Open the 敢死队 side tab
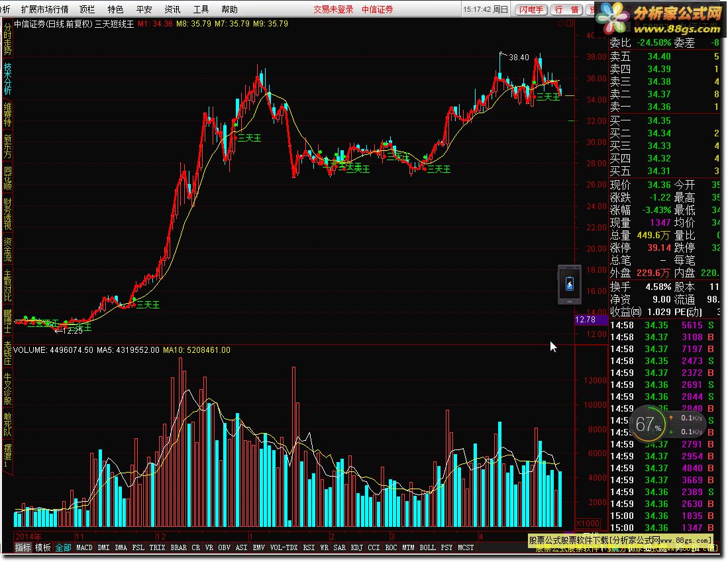Image resolution: width=728 pixels, height=562 pixels. coord(7,424)
